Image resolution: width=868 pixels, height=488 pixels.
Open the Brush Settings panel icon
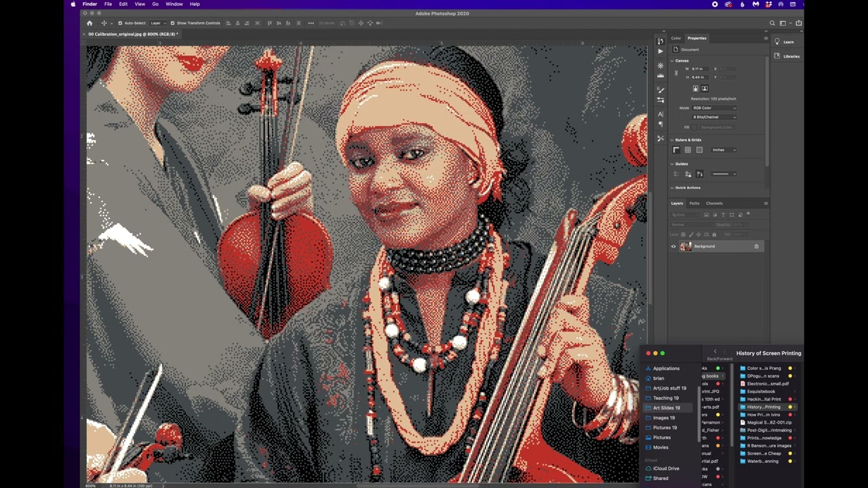pos(660,90)
